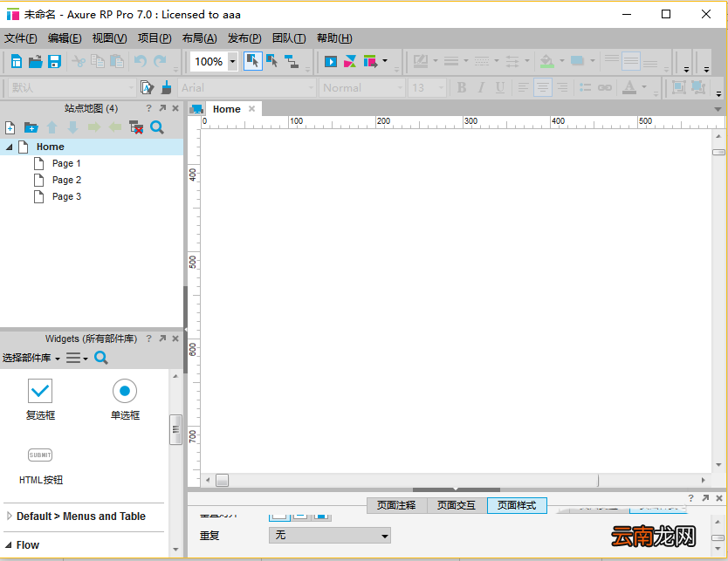Add a new folder in sitemap
728x561 pixels.
point(31,127)
